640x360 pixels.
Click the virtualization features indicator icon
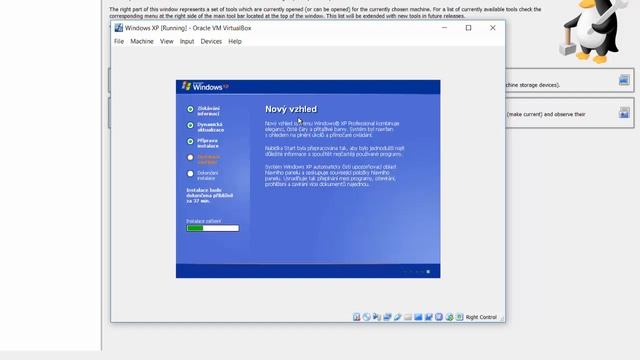[439, 317]
